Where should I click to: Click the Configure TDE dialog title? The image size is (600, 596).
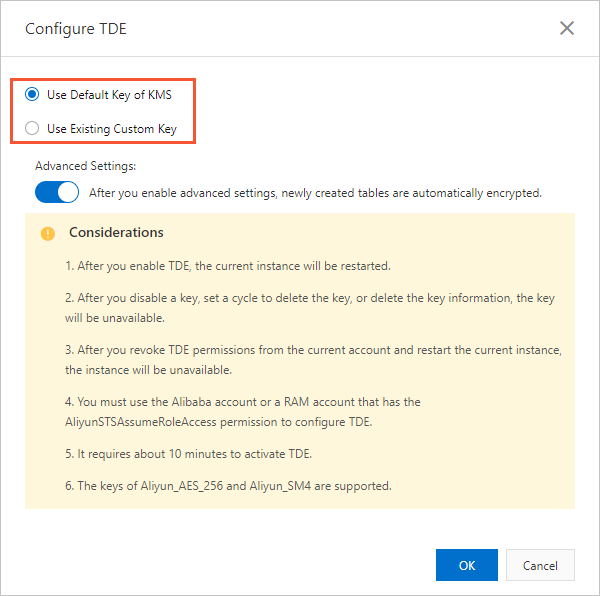point(76,29)
